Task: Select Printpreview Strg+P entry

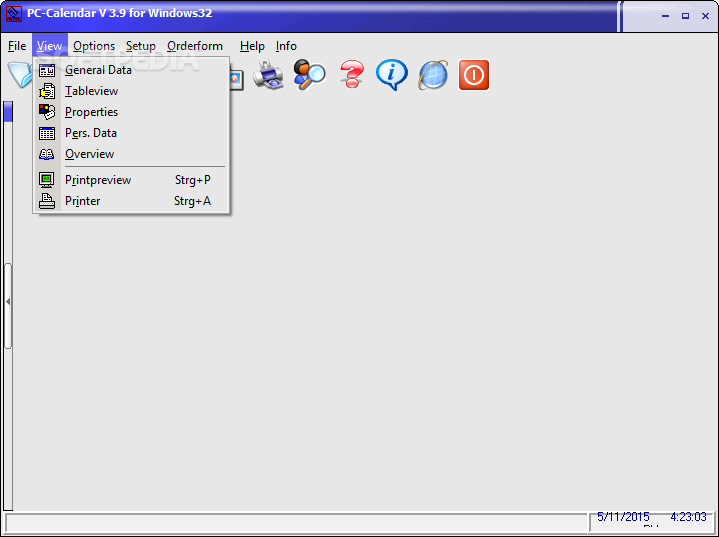Action: coord(131,180)
